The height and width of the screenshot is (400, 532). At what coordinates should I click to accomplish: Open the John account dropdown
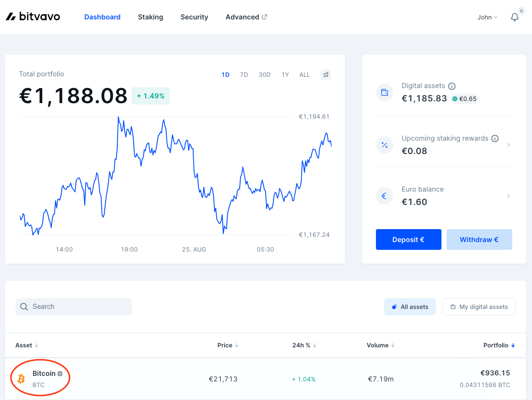coord(487,17)
